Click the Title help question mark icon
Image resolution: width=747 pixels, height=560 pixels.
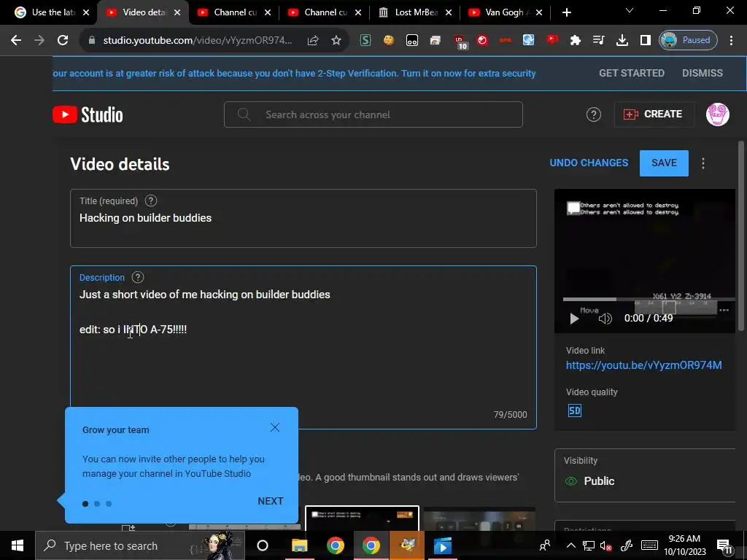coord(151,201)
